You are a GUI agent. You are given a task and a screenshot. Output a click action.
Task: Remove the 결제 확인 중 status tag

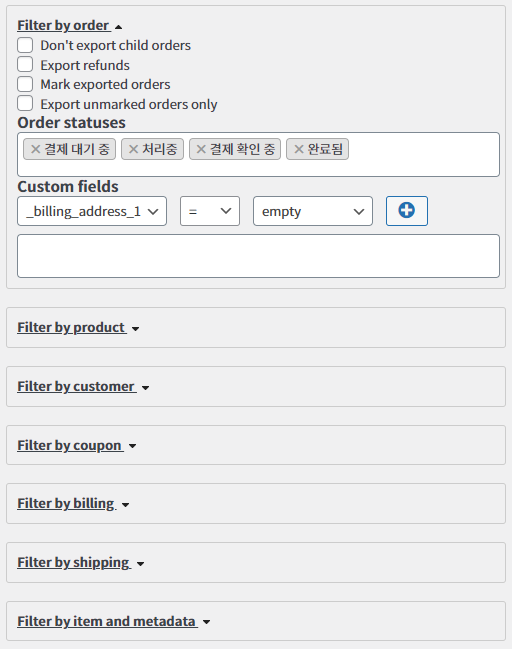tap(201, 149)
